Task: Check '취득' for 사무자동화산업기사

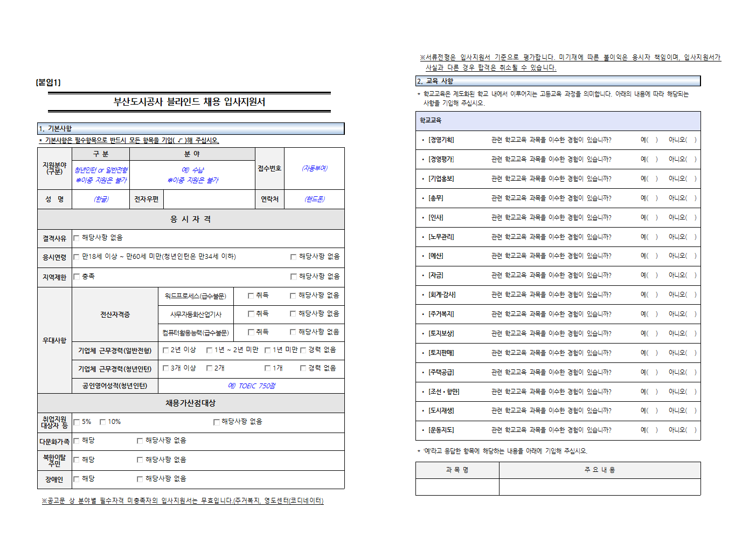Action: tap(251, 314)
